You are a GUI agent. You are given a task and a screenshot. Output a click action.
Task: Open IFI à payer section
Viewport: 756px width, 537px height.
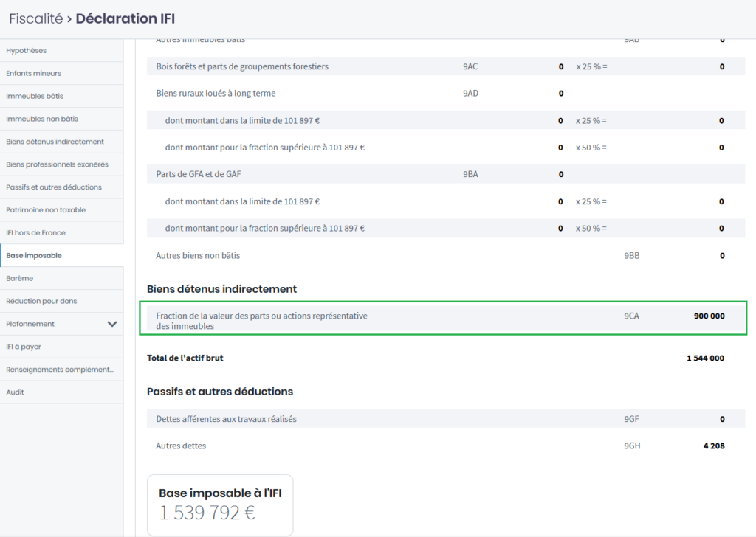(x=24, y=347)
